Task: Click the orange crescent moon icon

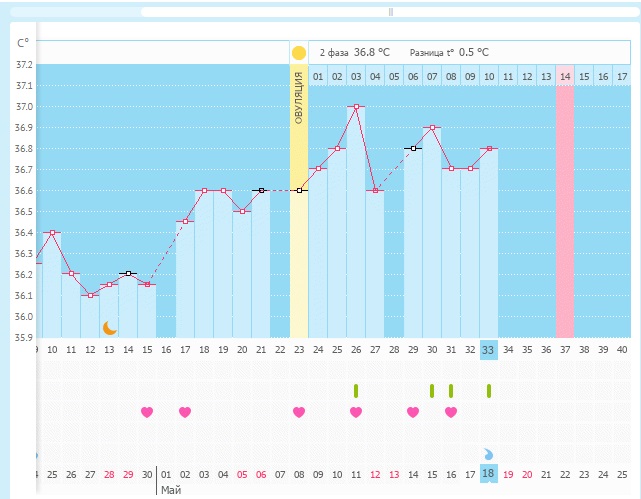Action: click(x=110, y=328)
